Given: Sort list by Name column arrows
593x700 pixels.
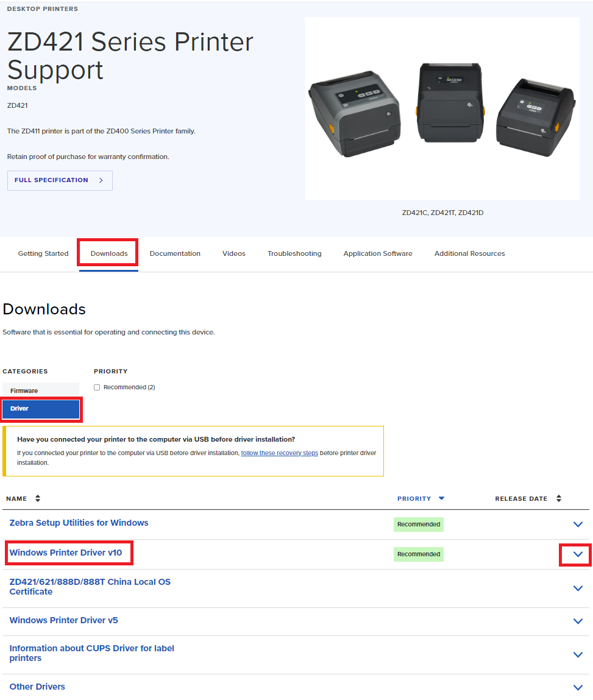Looking at the screenshot, I should (x=38, y=498).
